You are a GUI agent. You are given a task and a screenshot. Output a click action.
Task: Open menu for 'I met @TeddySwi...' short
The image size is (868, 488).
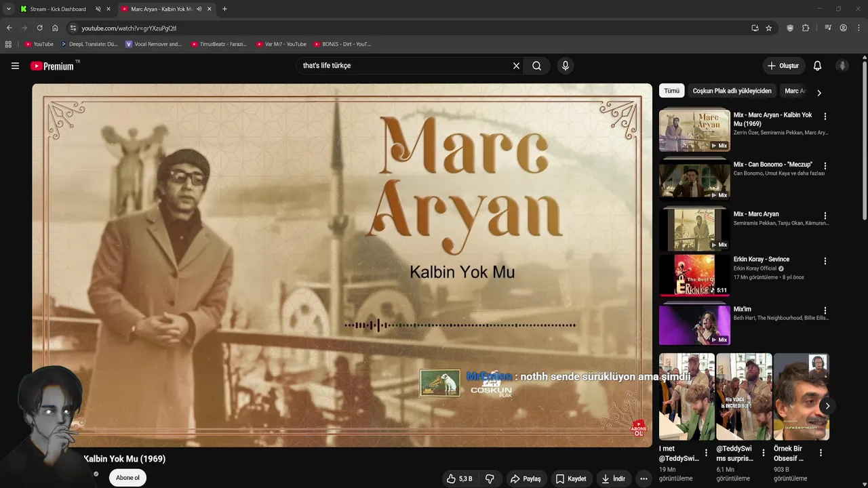[706, 453]
